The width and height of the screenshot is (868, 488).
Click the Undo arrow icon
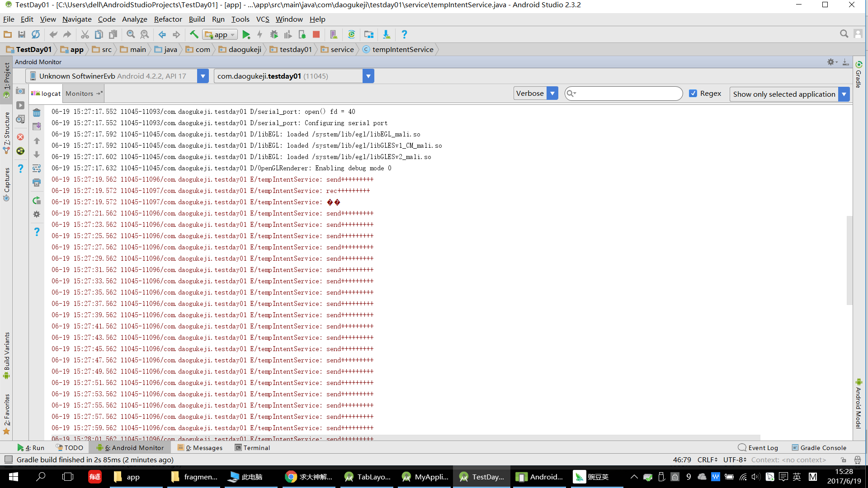point(53,34)
